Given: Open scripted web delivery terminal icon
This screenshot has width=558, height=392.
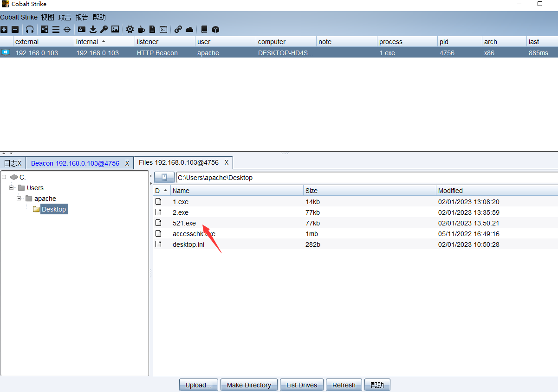Looking at the screenshot, I should (163, 29).
